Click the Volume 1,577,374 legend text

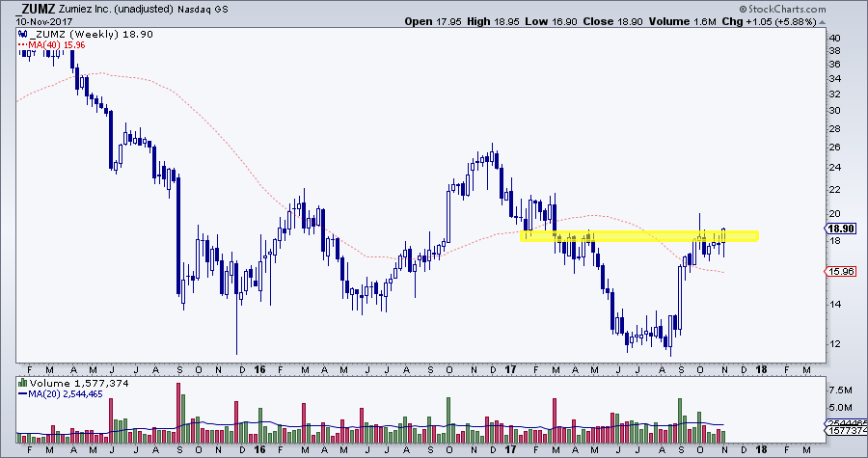click(x=79, y=383)
